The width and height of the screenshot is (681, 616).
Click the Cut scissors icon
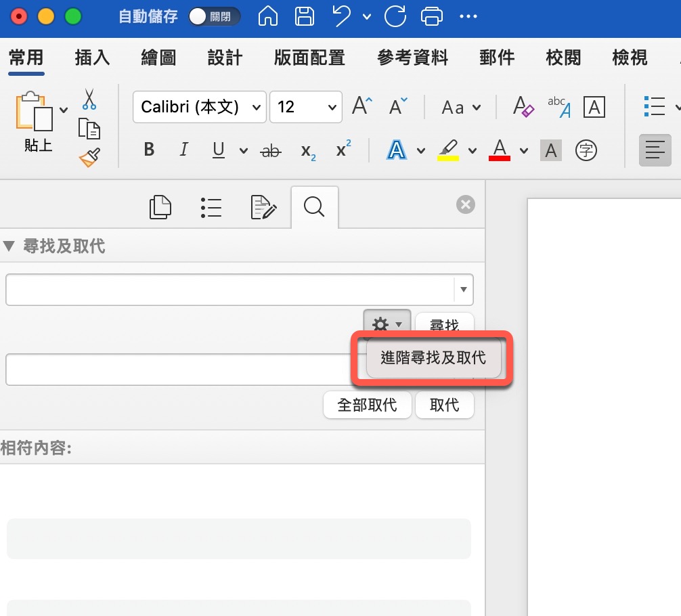click(x=89, y=100)
